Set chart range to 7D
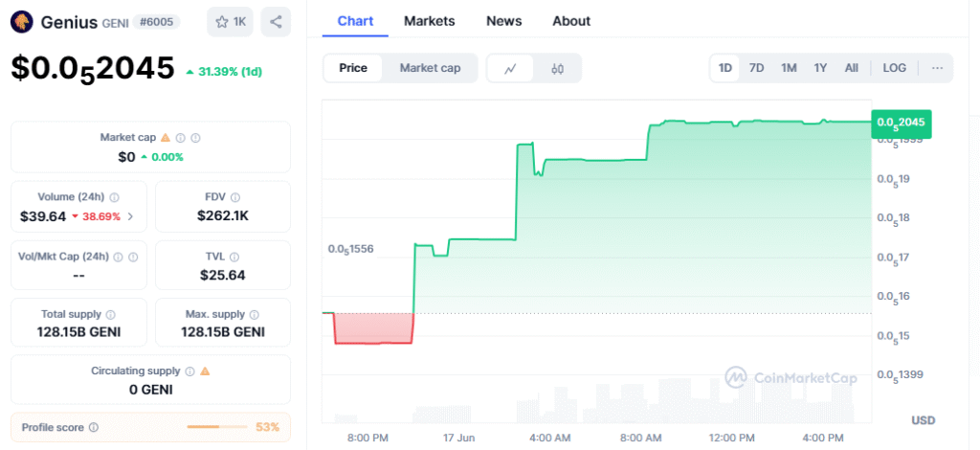 pos(757,67)
